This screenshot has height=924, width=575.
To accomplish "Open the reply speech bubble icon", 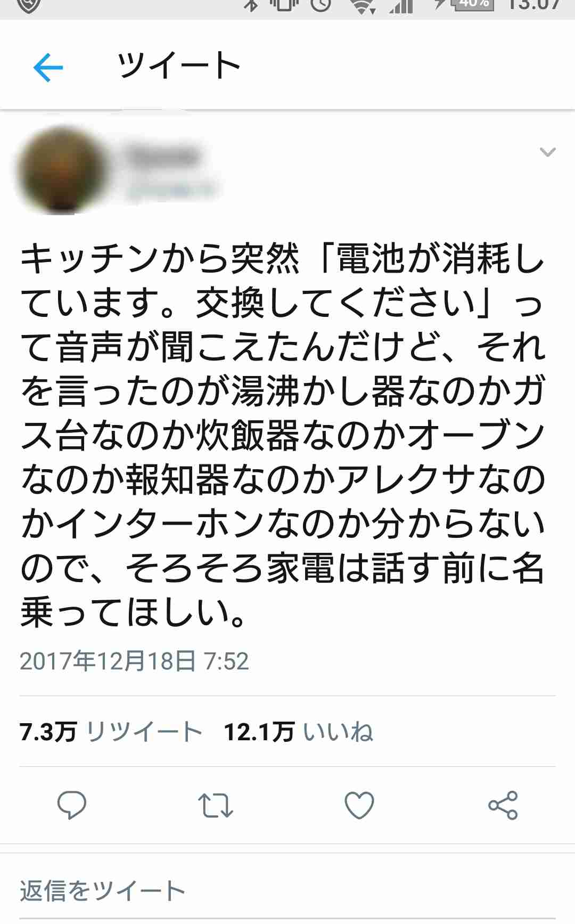I will coord(72,805).
